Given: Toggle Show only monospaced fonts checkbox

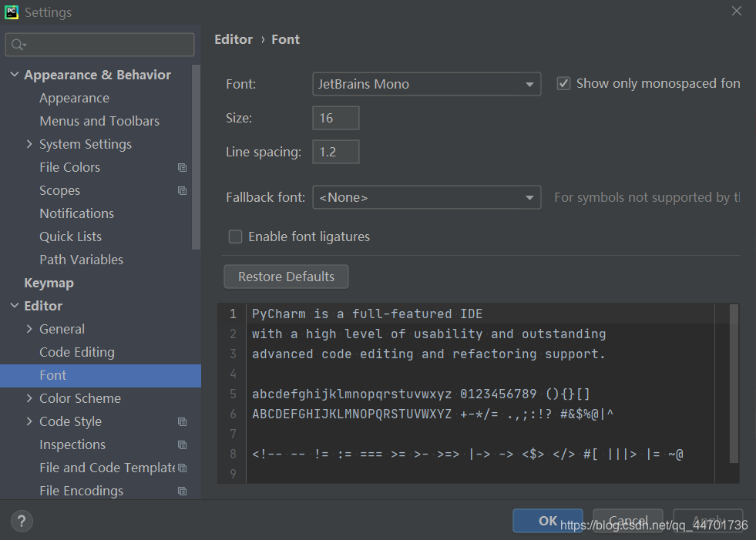Looking at the screenshot, I should pos(563,83).
